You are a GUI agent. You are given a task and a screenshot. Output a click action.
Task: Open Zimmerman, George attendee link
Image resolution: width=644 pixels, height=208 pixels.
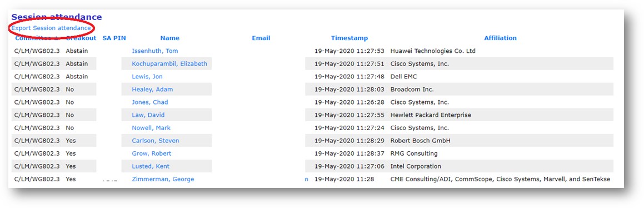click(x=163, y=179)
